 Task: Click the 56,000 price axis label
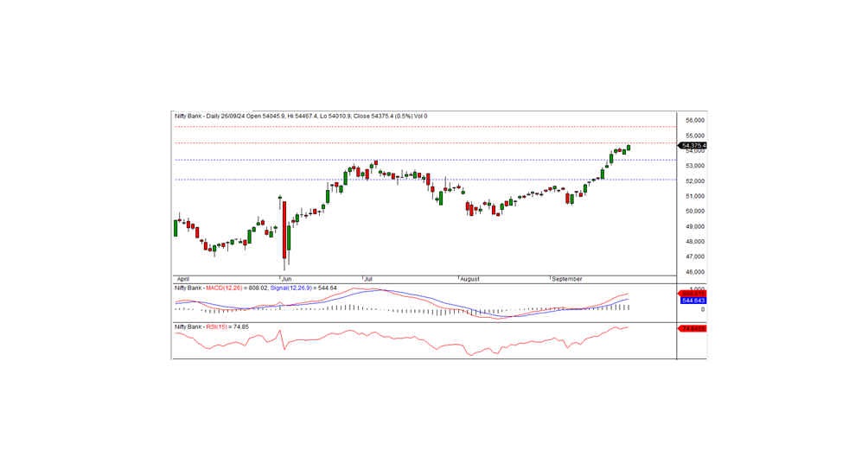(x=695, y=121)
